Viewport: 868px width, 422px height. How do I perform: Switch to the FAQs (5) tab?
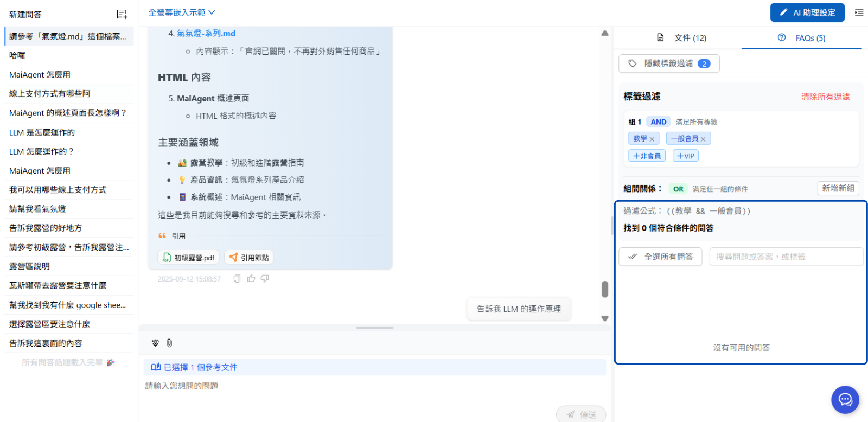coord(802,38)
